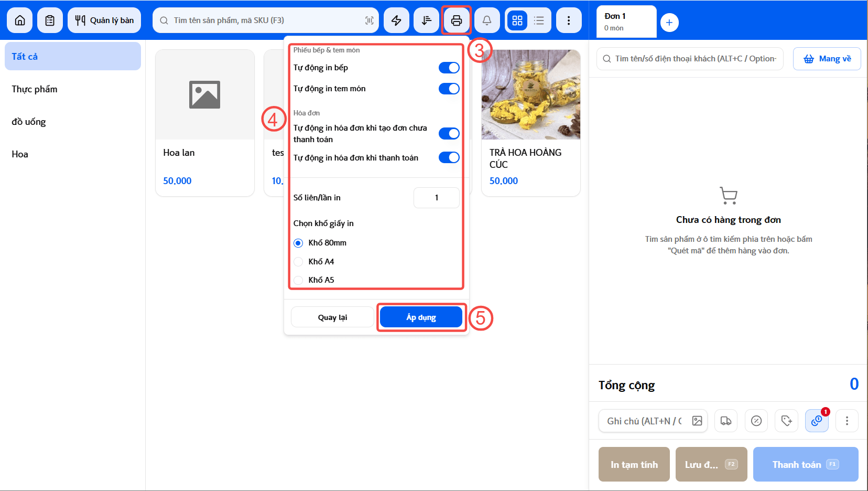Click the image icon in note field
This screenshot has height=491, width=868.
(x=697, y=421)
